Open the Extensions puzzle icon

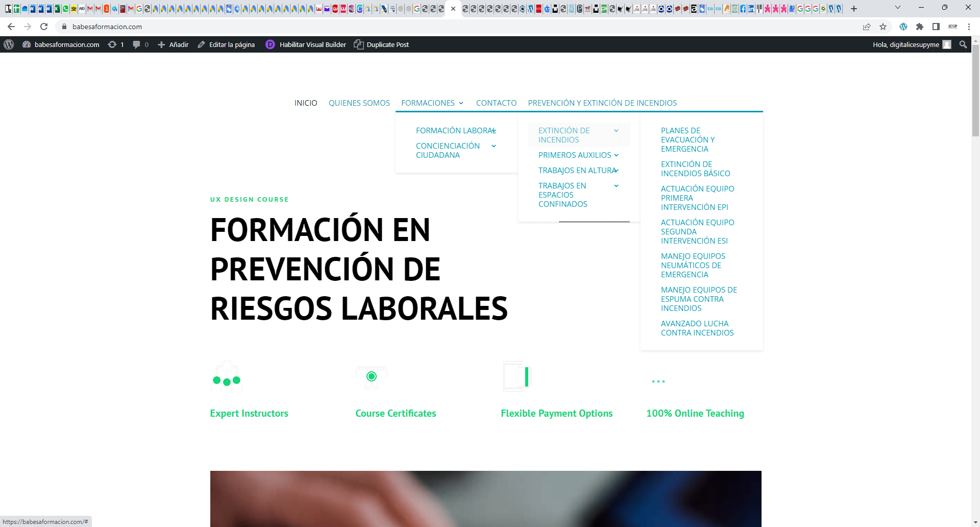(x=920, y=27)
